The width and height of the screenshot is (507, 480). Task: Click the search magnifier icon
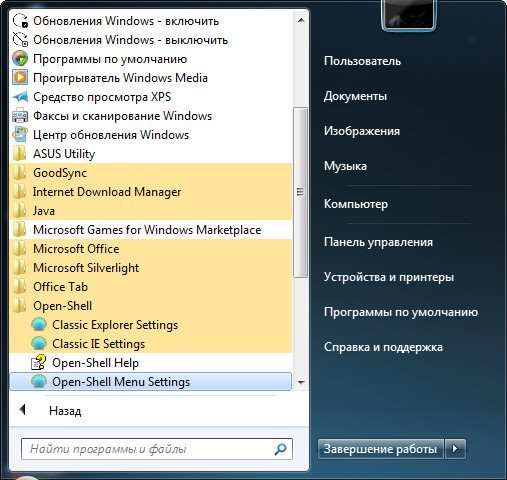[280, 449]
